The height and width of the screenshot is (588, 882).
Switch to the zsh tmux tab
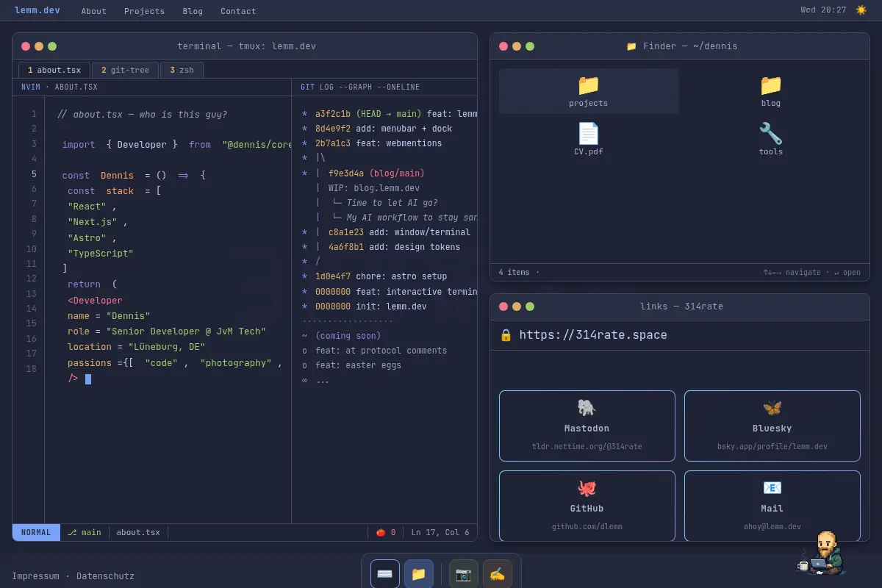coord(182,70)
